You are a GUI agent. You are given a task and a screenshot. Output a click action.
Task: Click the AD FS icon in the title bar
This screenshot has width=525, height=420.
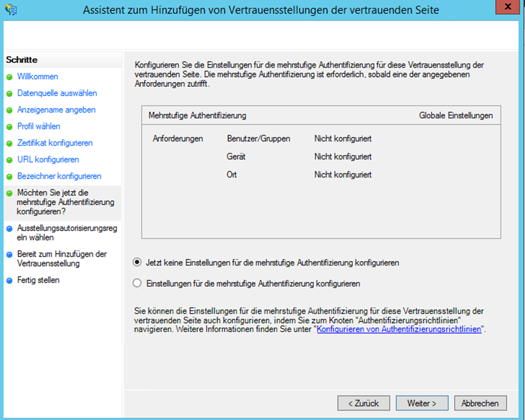[x=10, y=9]
